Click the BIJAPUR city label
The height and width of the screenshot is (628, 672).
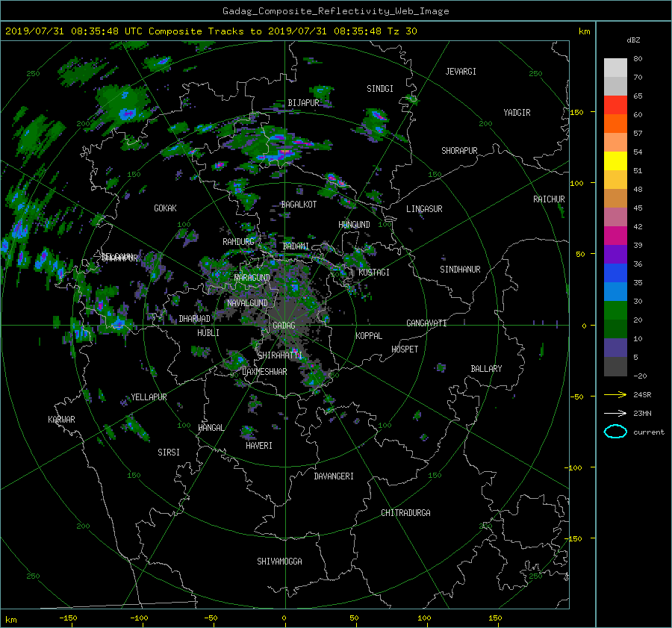[303, 103]
